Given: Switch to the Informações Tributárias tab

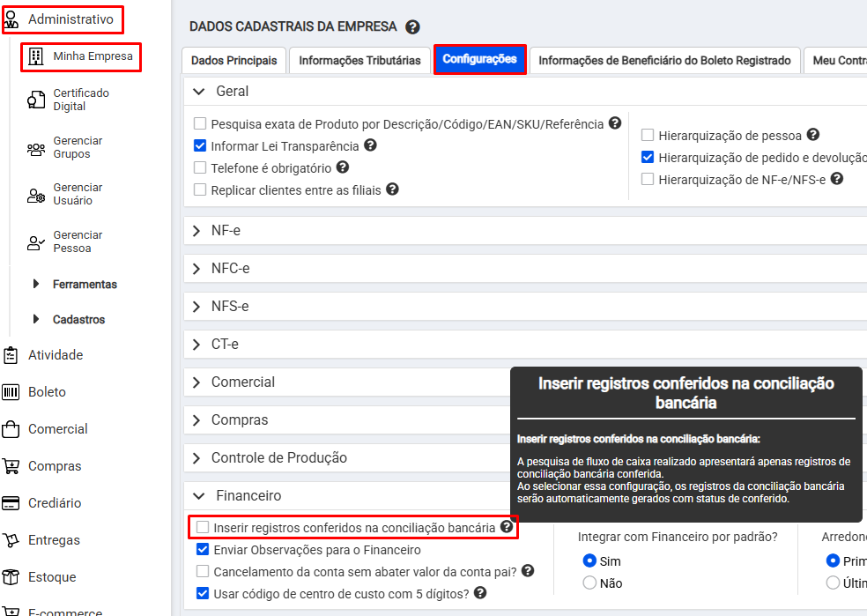Looking at the screenshot, I should point(359,61).
